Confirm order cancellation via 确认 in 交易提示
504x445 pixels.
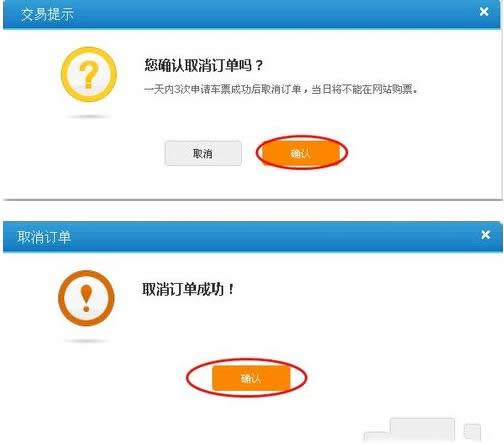pyautogui.click(x=301, y=153)
